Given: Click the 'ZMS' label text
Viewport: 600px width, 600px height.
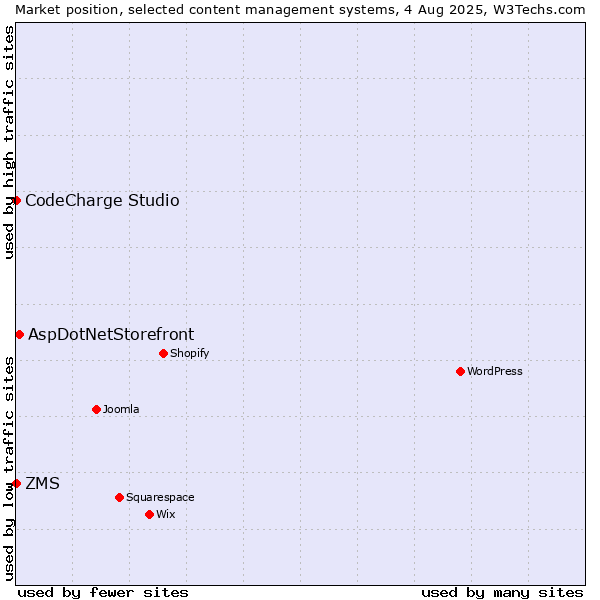Looking at the screenshot, I should 42,483.
